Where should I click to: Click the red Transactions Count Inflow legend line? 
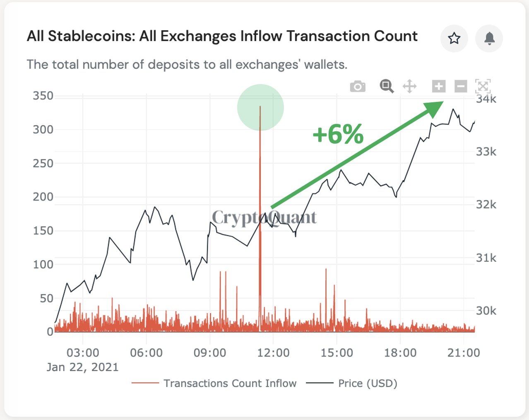tap(145, 384)
